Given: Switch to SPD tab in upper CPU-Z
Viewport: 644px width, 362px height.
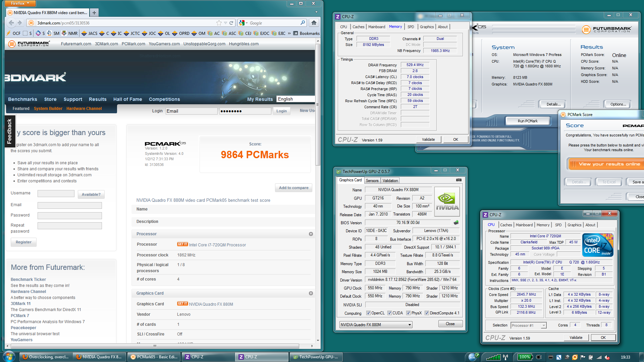Looking at the screenshot, I should pyautogui.click(x=411, y=27).
